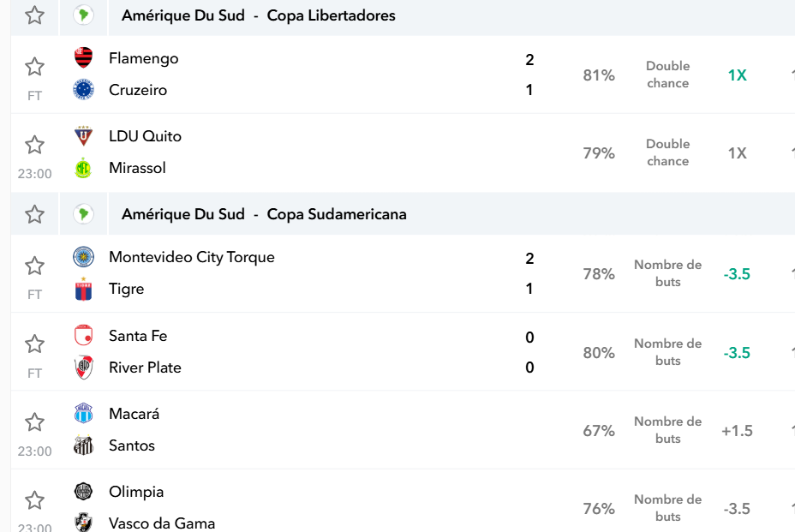Image resolution: width=795 pixels, height=532 pixels.
Task: Add Santa Fe vs River Plate to favorites
Action: pyautogui.click(x=34, y=344)
